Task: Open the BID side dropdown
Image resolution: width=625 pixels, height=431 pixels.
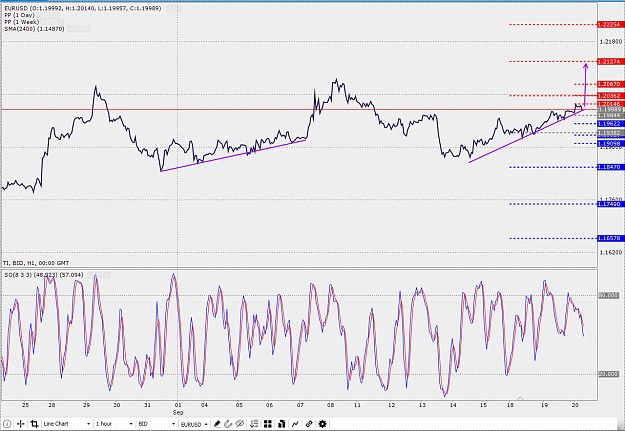Action: click(156, 424)
